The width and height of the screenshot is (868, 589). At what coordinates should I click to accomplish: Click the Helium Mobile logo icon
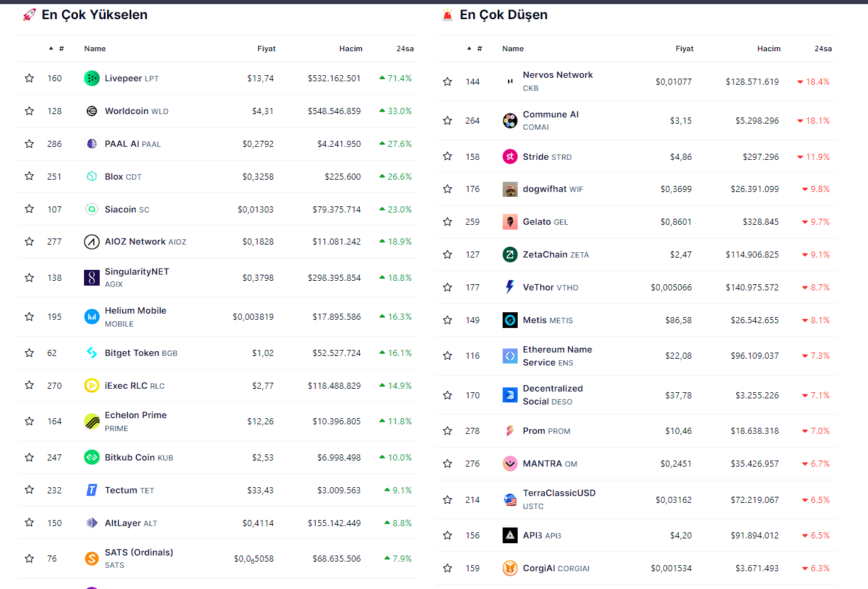tap(92, 316)
